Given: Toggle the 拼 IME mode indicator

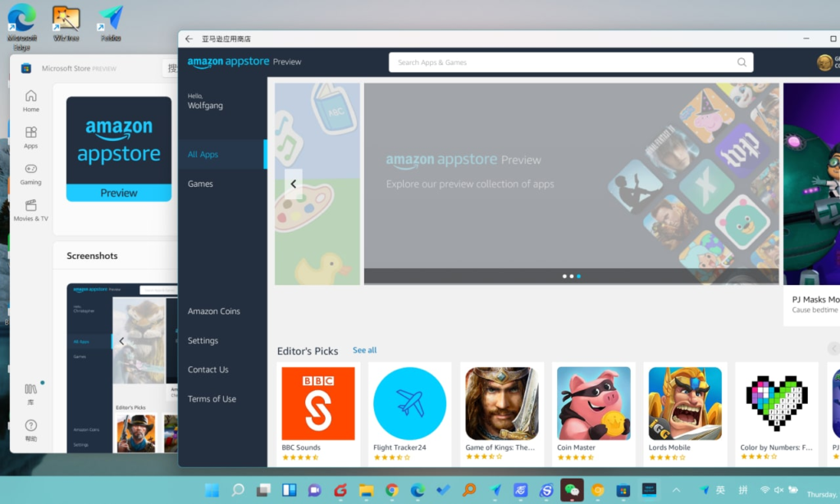Looking at the screenshot, I should pyautogui.click(x=743, y=490).
